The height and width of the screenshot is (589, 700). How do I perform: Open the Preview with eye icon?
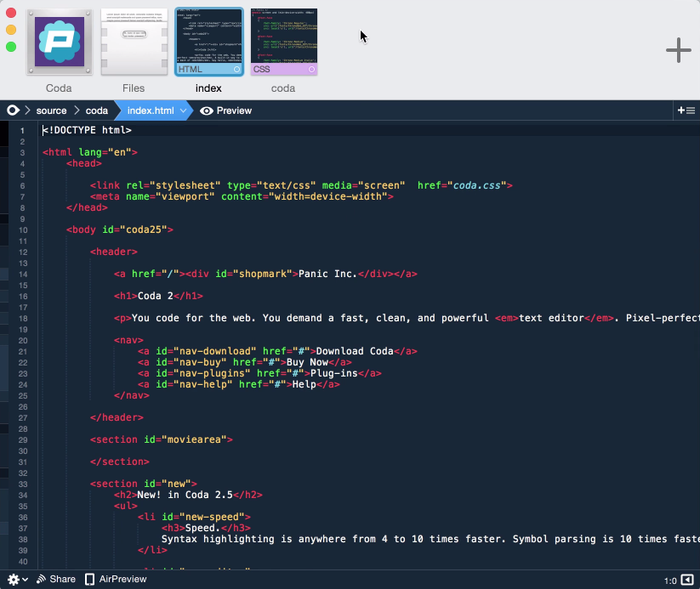pyautogui.click(x=226, y=110)
